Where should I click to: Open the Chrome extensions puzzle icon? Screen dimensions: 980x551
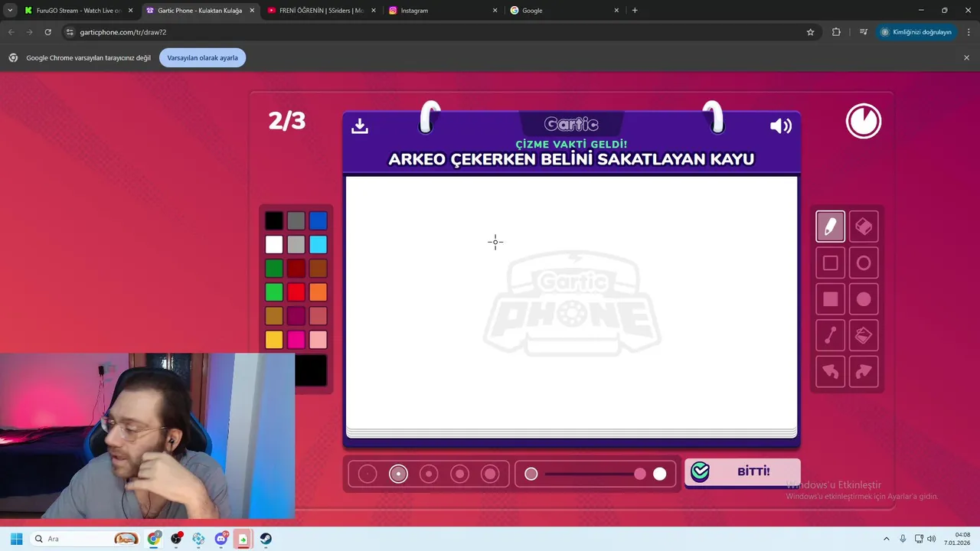[x=836, y=32]
